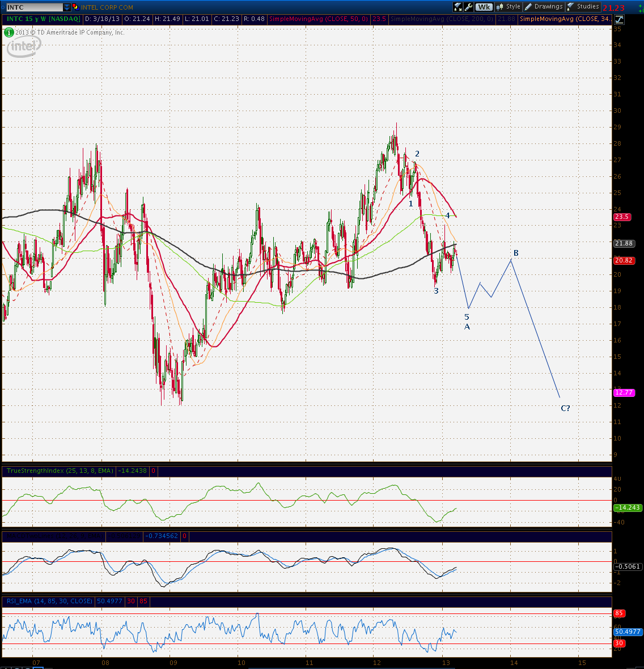This screenshot has width=644, height=669.
Task: Click the 50.4977 RSI value in header
Action: tap(109, 601)
